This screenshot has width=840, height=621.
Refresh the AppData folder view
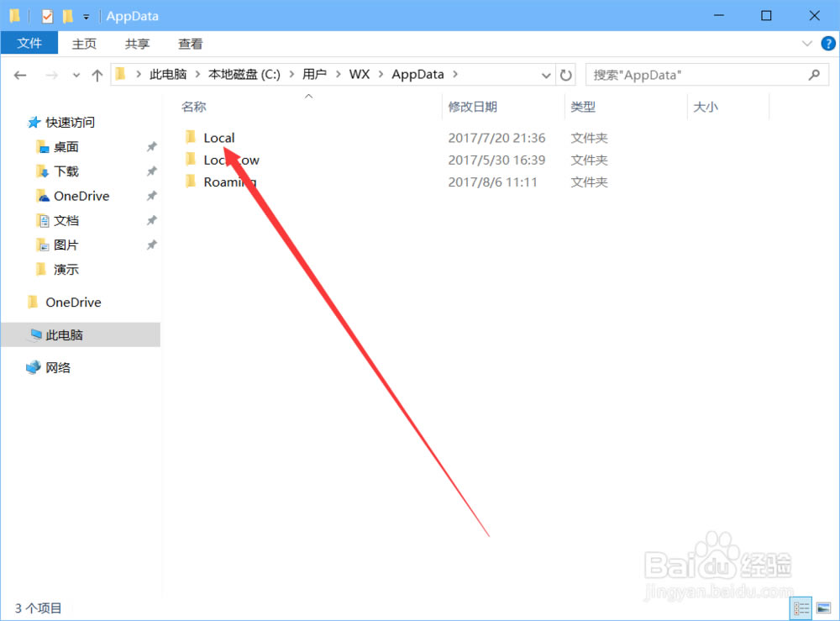pyautogui.click(x=565, y=75)
